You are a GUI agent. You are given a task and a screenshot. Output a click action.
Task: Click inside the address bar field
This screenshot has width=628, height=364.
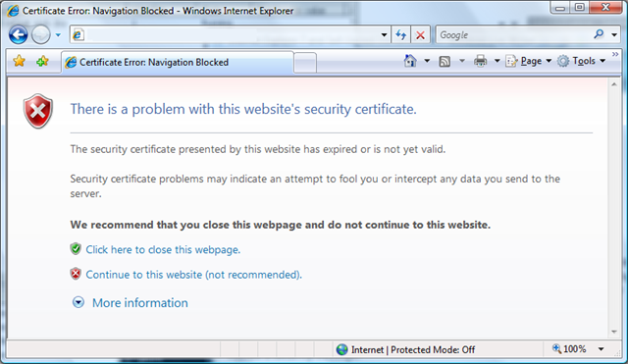click(x=231, y=35)
